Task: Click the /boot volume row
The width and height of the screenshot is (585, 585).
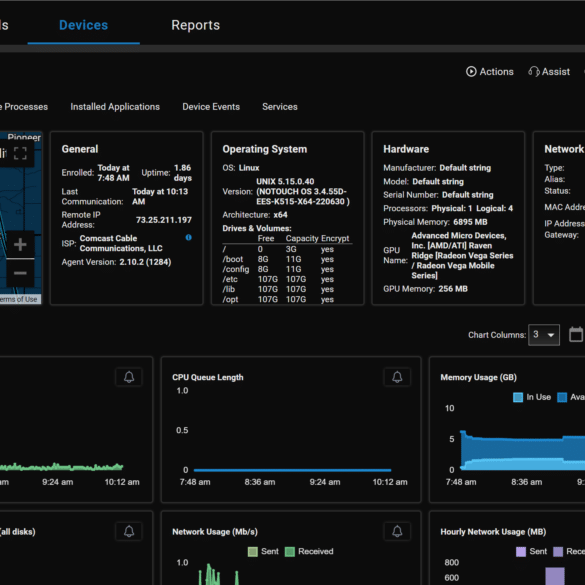Action: [x=287, y=259]
